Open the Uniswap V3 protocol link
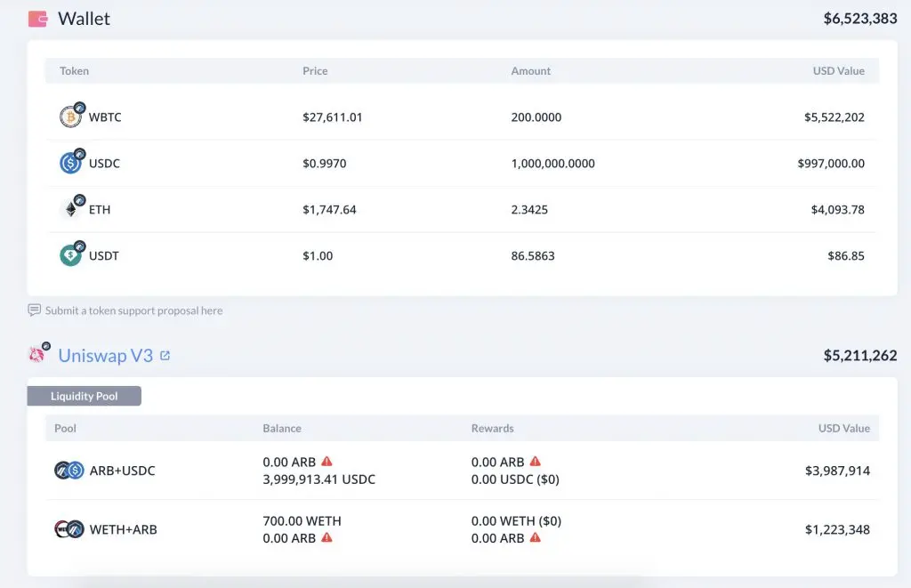 click(x=105, y=355)
